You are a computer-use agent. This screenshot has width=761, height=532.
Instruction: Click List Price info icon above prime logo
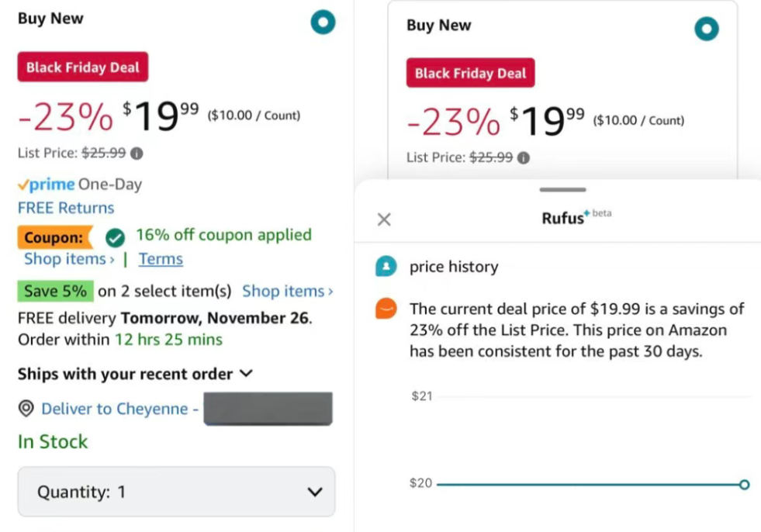pyautogui.click(x=137, y=154)
